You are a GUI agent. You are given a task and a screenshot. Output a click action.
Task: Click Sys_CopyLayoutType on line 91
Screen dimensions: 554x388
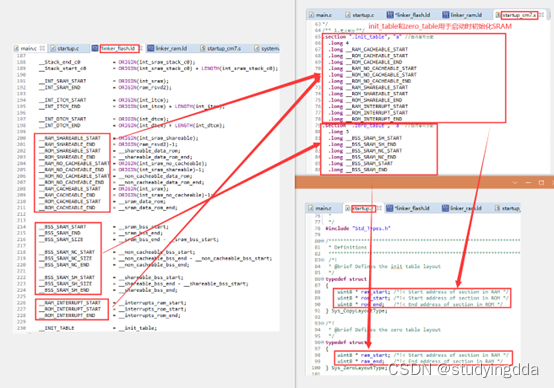click(359, 311)
